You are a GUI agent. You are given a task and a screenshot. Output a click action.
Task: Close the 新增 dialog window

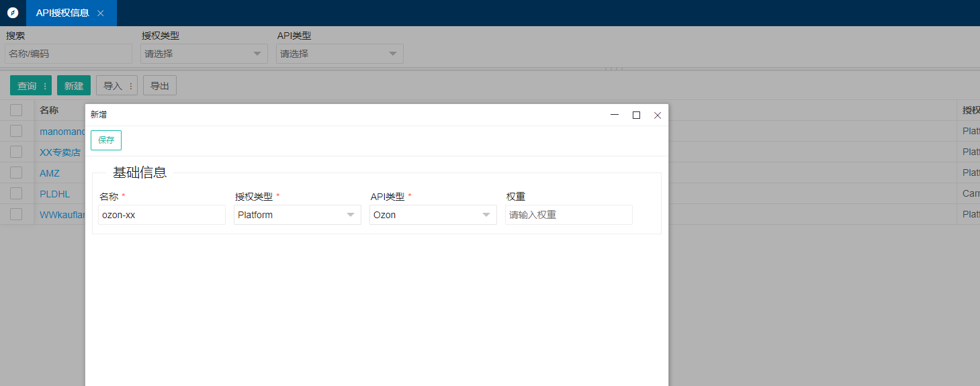pos(658,115)
